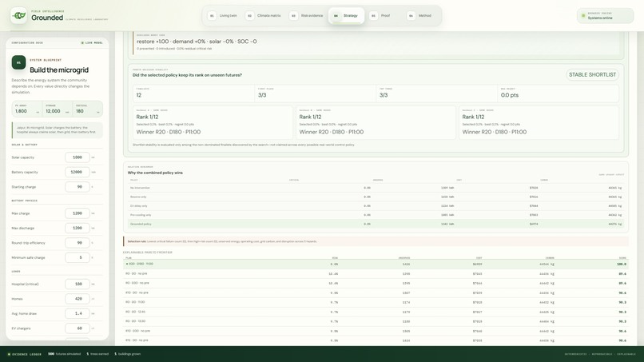Select the 'No intervention' policy row
Screen dimensions: 644x362
(376, 188)
